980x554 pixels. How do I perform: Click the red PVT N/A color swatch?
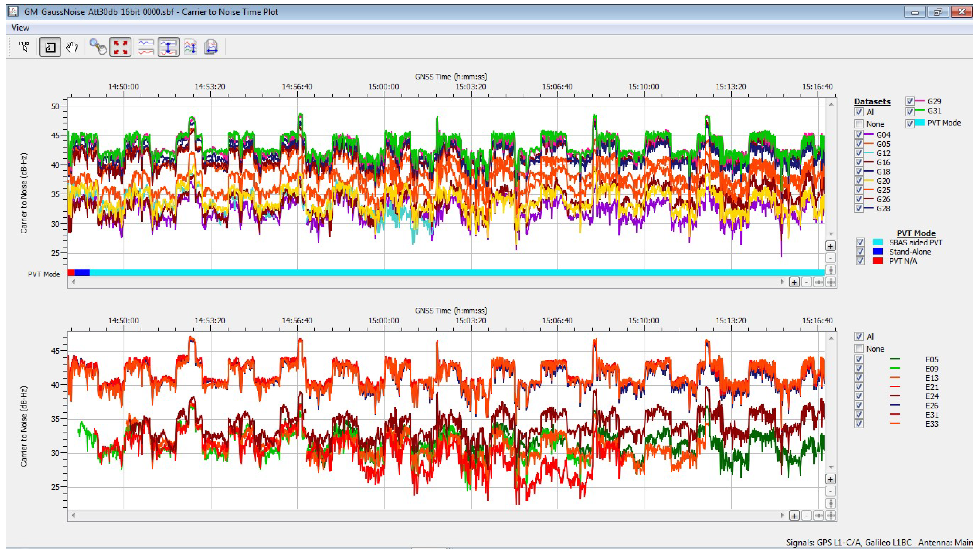[x=877, y=261]
